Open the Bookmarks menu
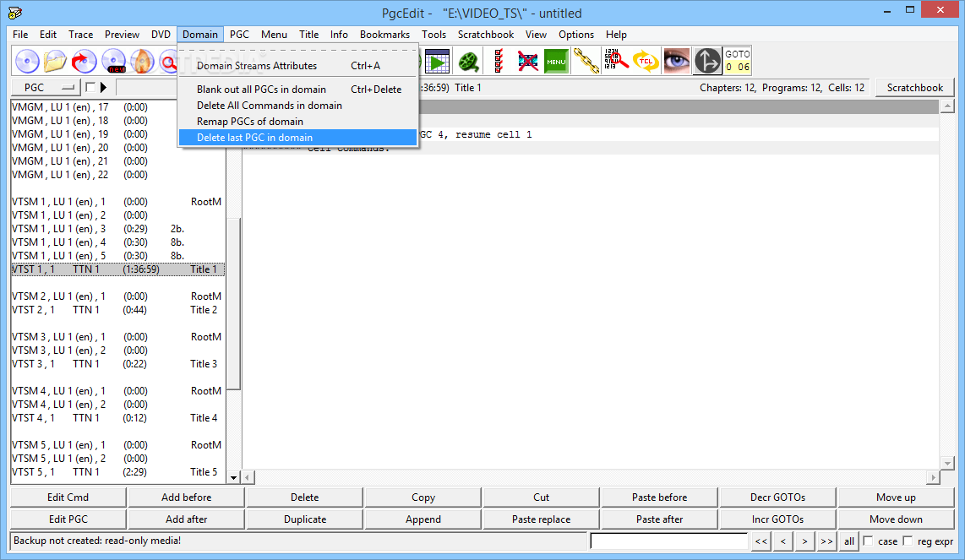 click(384, 35)
